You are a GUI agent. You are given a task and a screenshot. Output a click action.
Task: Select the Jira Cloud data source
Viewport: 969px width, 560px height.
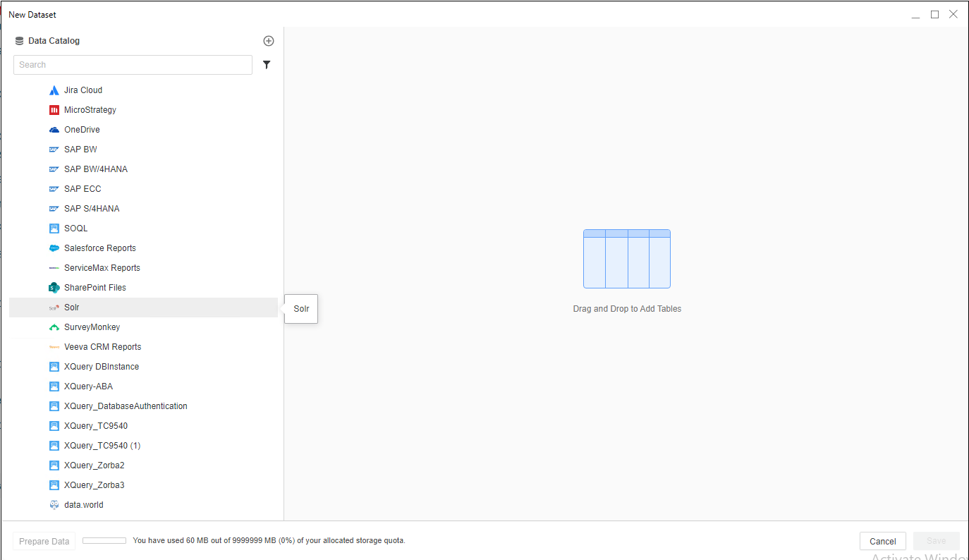[x=143, y=90]
